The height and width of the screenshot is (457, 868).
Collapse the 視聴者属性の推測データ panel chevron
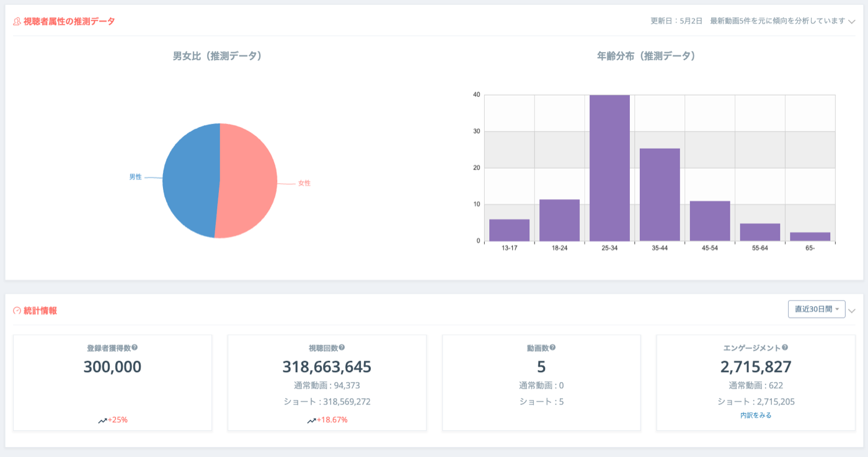point(852,22)
